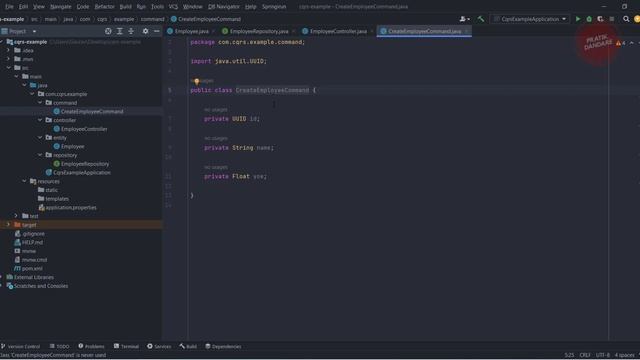
Task: Click the Build project hammer icon
Action: [x=480, y=19]
